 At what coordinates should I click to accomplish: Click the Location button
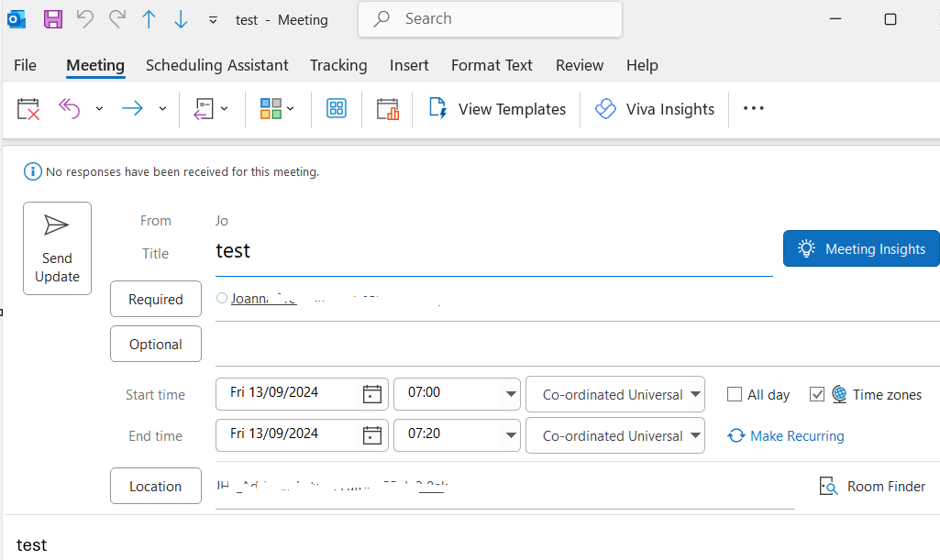tap(156, 486)
